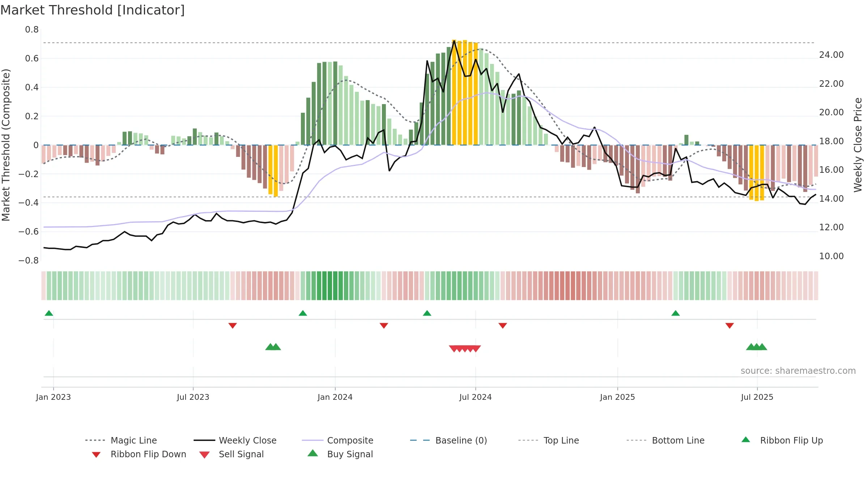This screenshot has height=488, width=868.
Task: Click the ribbon flip up marker near May 2024
Action: 427,313
